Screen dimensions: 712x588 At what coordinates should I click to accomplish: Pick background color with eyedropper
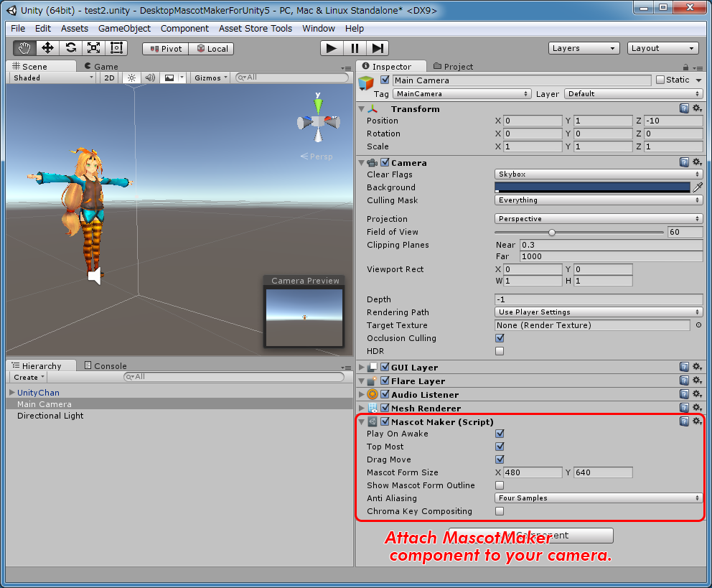(x=698, y=187)
